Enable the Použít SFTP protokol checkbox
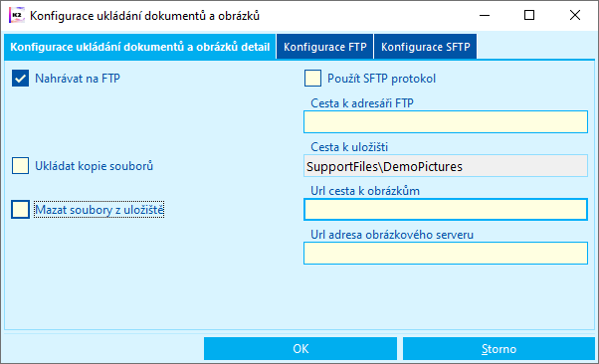The image size is (599, 364). [312, 79]
